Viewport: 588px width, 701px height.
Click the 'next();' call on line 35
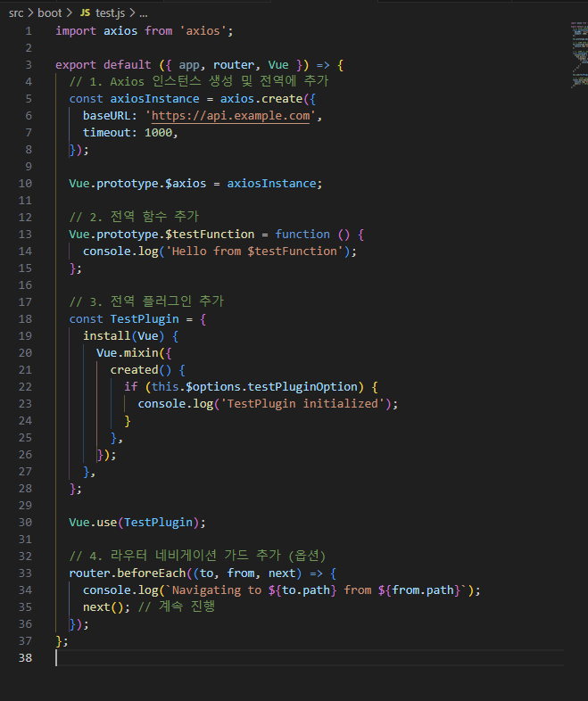(x=106, y=607)
